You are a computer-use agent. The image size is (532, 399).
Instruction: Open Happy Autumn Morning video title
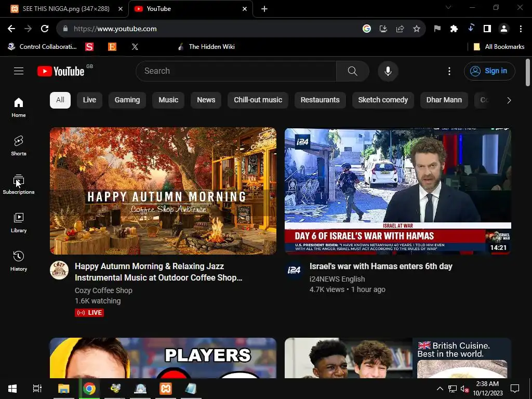tap(158, 272)
